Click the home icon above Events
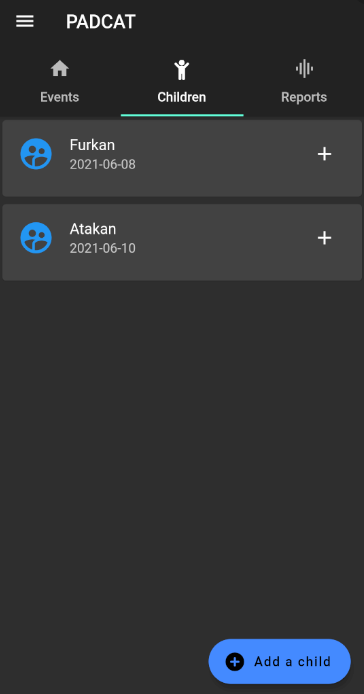 click(x=60, y=69)
